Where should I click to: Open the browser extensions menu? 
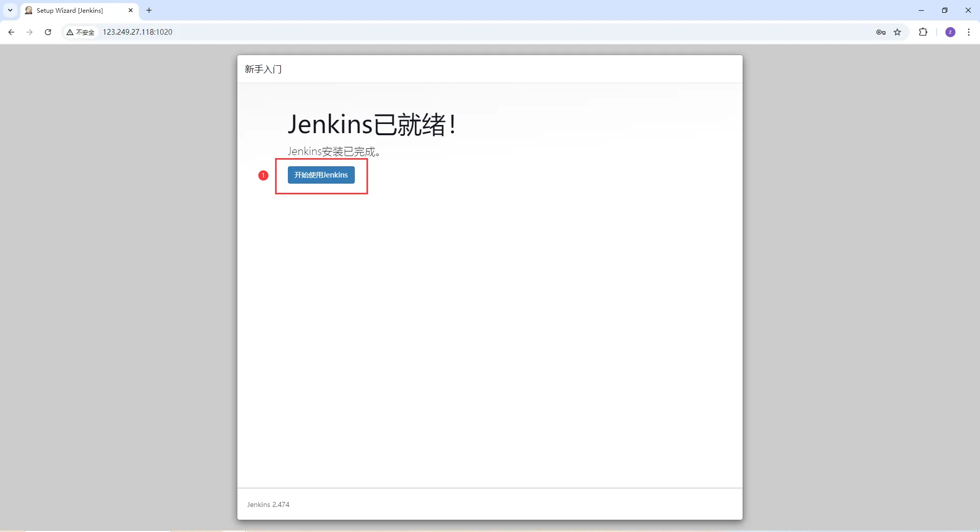click(x=923, y=32)
